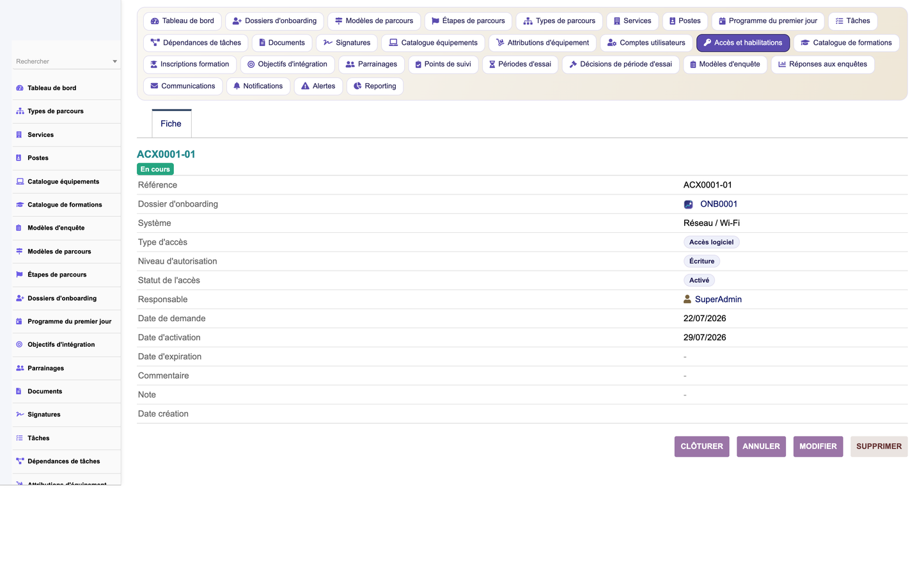Click ONB0001 record icon
The height and width of the screenshot is (572, 924).
point(688,205)
